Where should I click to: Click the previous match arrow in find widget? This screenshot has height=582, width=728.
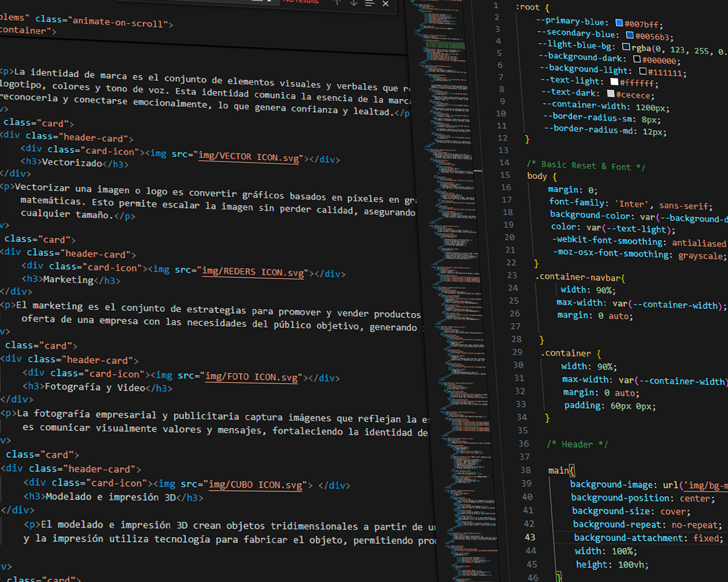pos(337,2)
